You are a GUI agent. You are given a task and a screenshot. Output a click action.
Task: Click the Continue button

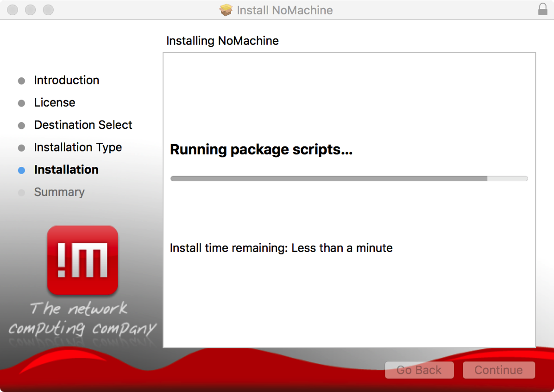pyautogui.click(x=498, y=370)
